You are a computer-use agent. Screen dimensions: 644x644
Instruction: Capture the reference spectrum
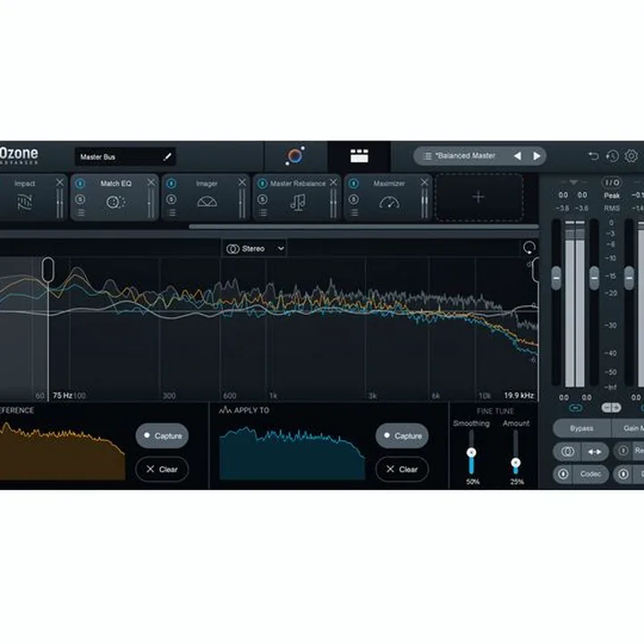(x=162, y=436)
